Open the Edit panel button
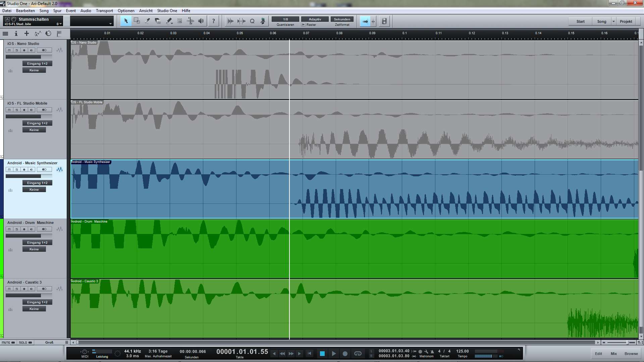Image resolution: width=644 pixels, height=362 pixels. pyautogui.click(x=598, y=354)
